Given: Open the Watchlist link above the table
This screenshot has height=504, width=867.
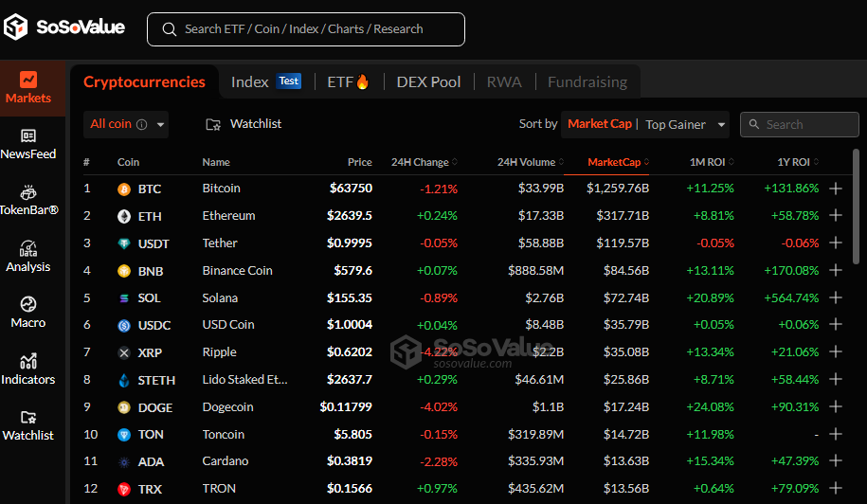Looking at the screenshot, I should pos(256,124).
